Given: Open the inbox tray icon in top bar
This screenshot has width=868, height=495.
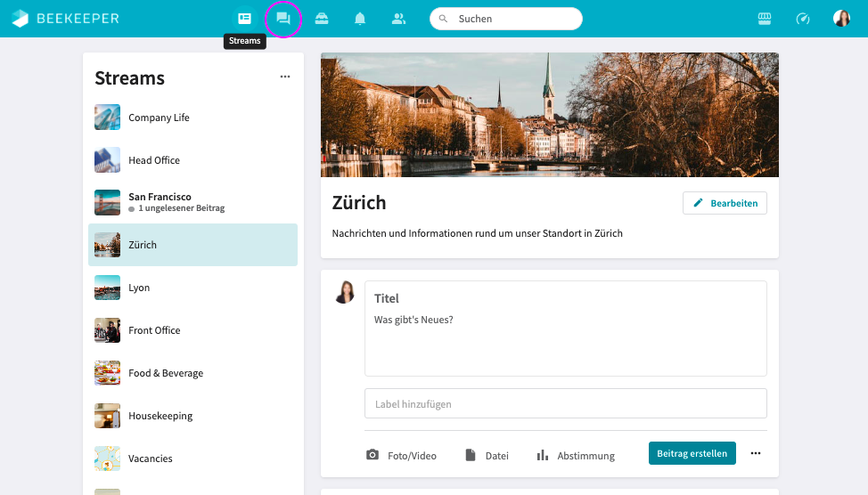Looking at the screenshot, I should [x=322, y=19].
